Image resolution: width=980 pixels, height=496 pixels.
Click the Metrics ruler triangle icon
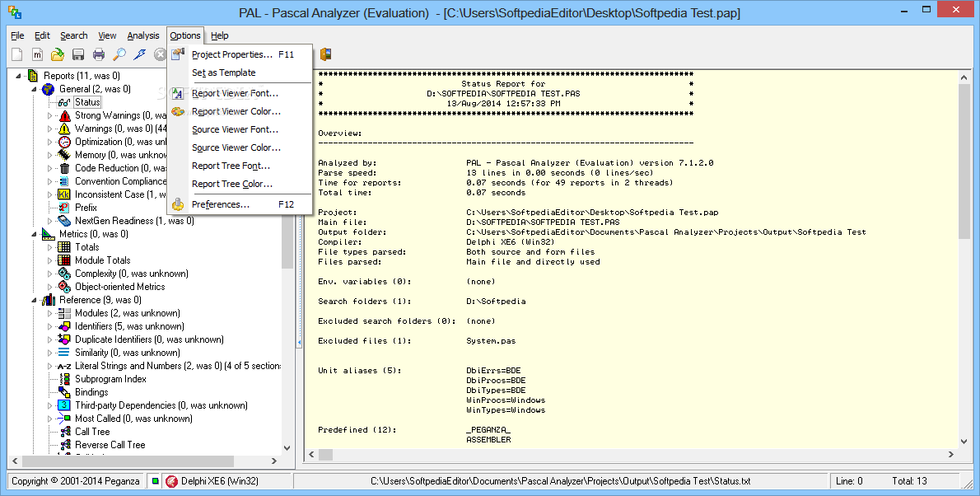pos(49,234)
